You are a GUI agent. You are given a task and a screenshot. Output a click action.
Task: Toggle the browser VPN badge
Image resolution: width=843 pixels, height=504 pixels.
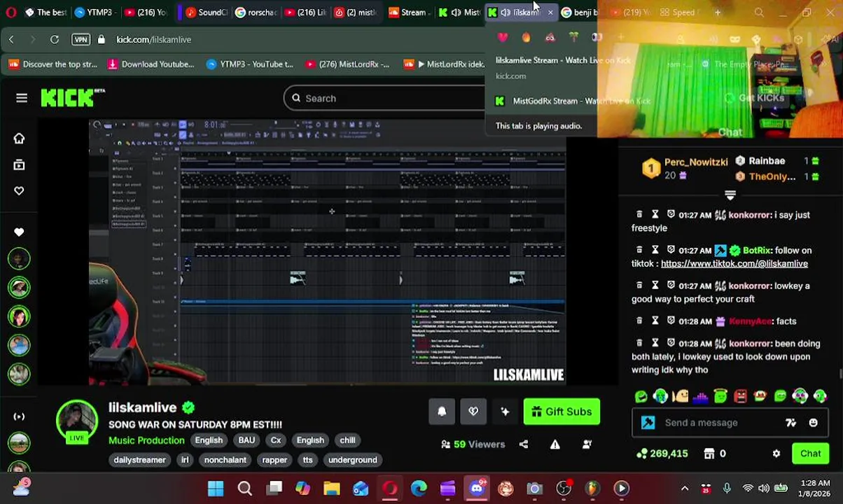[x=81, y=40]
